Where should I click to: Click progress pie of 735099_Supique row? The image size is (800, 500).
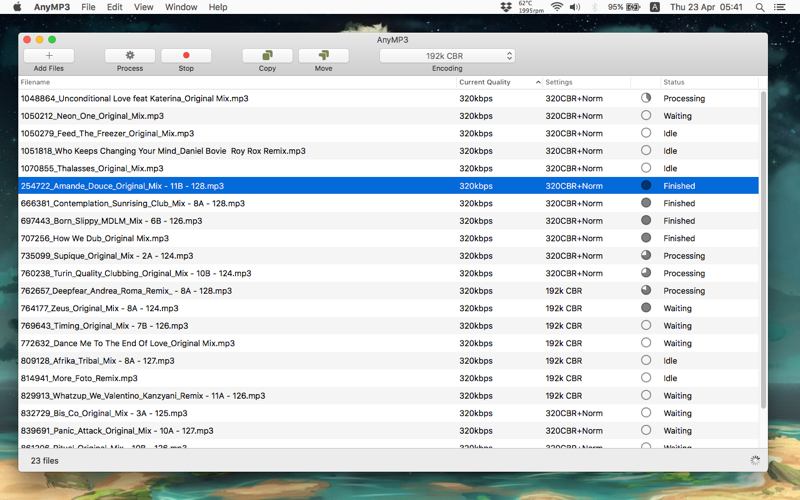tap(646, 255)
